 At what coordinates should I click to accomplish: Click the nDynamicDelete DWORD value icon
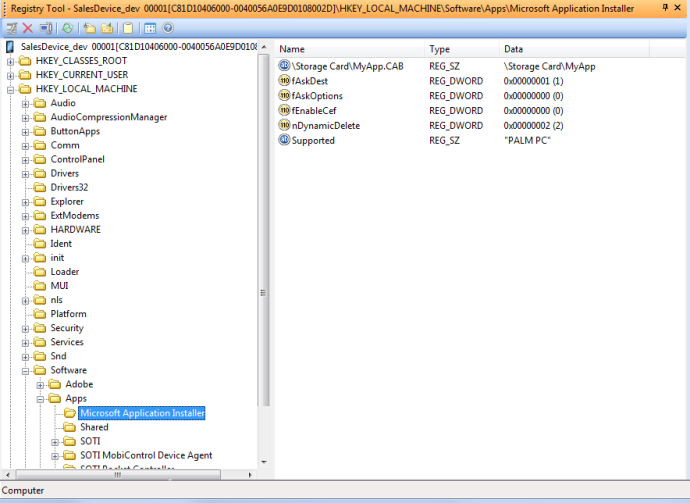click(x=284, y=125)
